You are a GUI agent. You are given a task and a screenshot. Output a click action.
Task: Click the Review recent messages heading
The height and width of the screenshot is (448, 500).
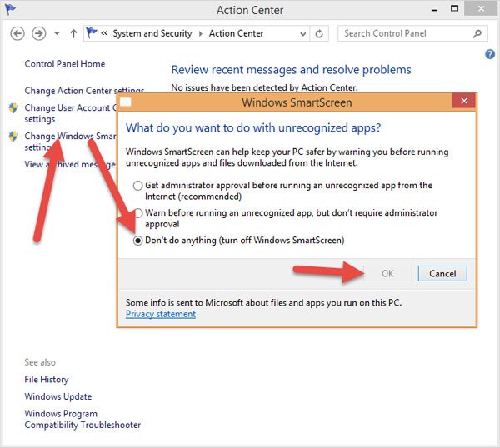pyautogui.click(x=291, y=70)
